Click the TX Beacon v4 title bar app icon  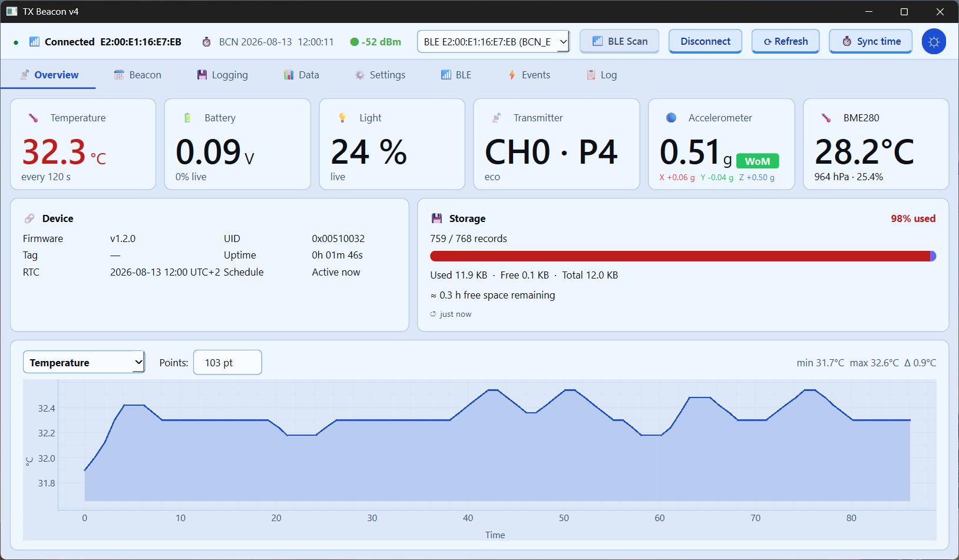12,11
